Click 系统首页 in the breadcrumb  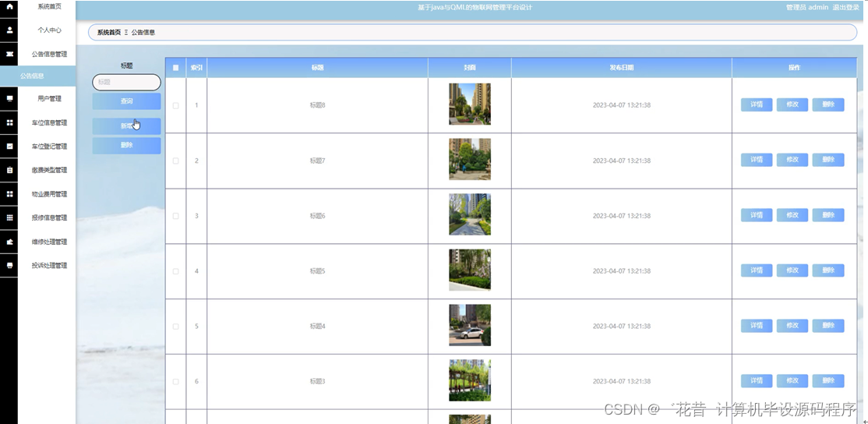(x=109, y=32)
